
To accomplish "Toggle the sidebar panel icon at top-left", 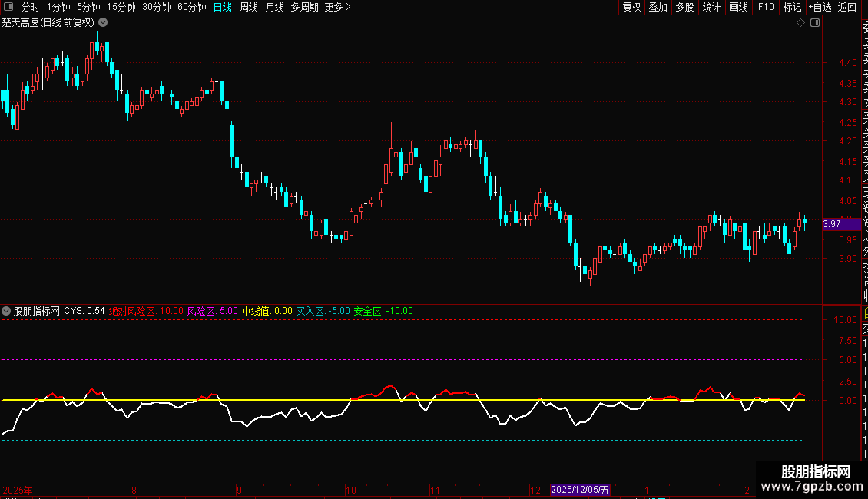I will pyautogui.click(x=8, y=7).
